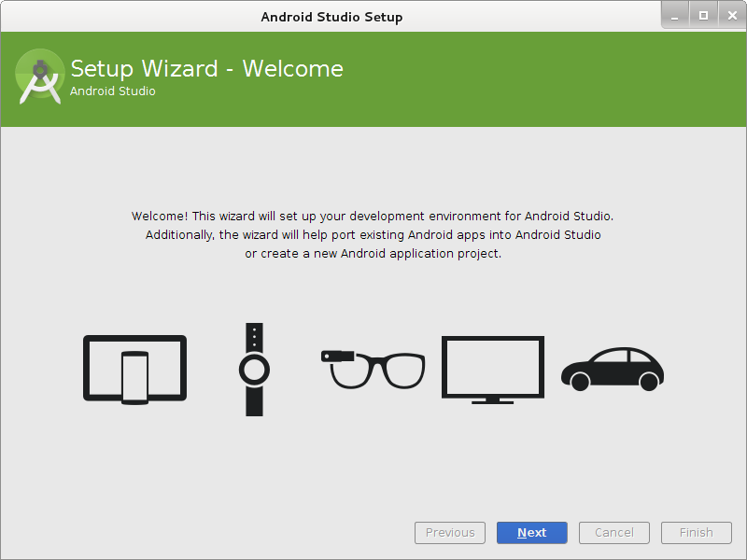Click the line starting 'Additionally, the wizard'
The height and width of the screenshot is (560, 747).
(x=373, y=235)
